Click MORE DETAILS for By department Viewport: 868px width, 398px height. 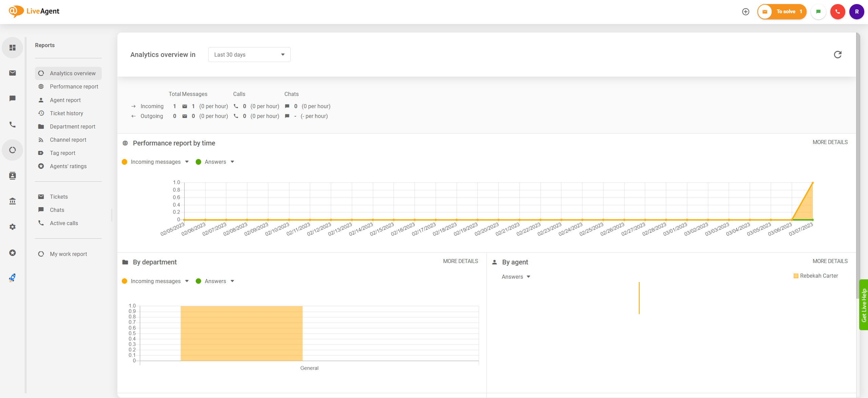460,261
